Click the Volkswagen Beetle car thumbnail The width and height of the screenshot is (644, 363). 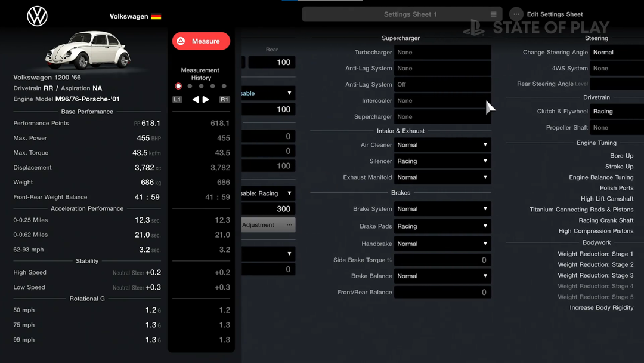click(x=88, y=50)
